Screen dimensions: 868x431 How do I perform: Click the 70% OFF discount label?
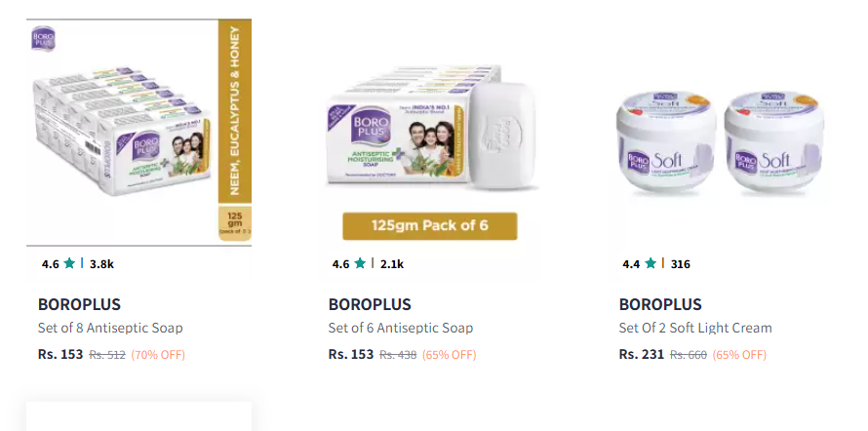[x=158, y=354]
